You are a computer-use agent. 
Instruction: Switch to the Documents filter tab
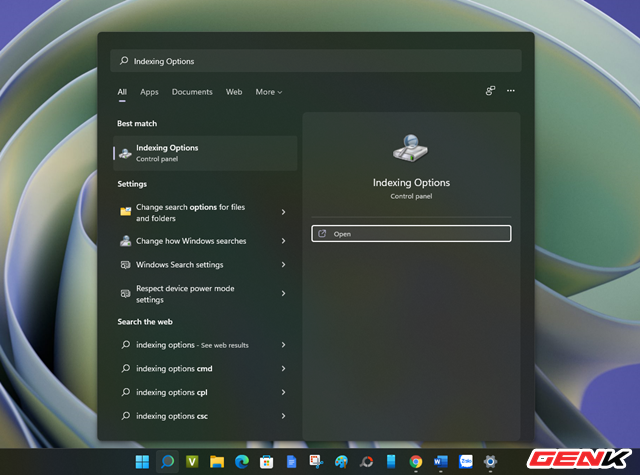coord(192,92)
